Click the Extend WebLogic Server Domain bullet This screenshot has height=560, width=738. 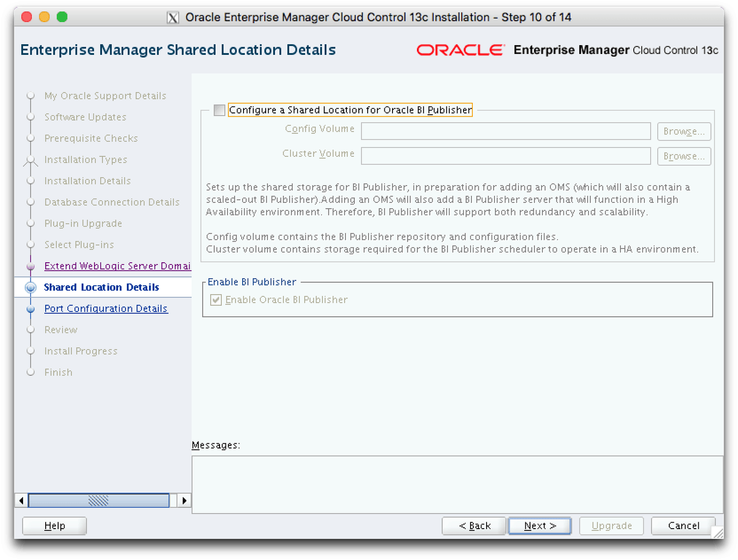tap(31, 266)
